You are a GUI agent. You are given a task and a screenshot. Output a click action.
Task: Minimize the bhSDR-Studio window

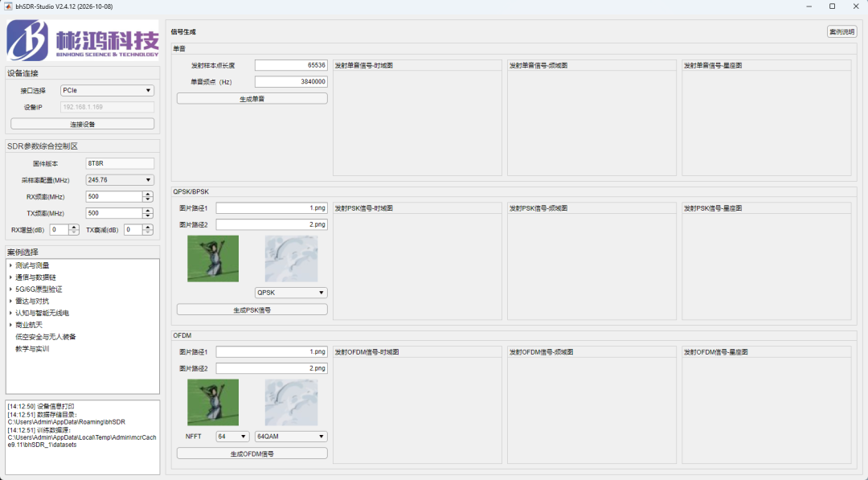[x=809, y=6]
